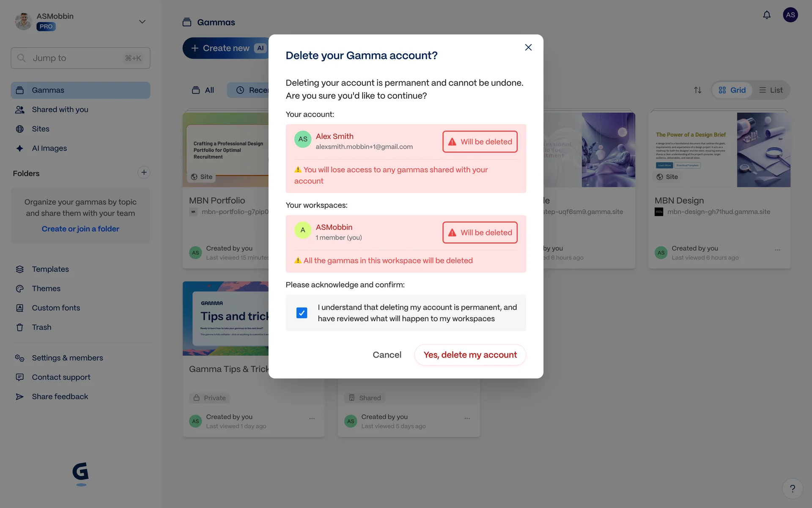Image resolution: width=812 pixels, height=508 pixels.
Task: Open options for the Shared gamma card
Action: pyautogui.click(x=467, y=418)
